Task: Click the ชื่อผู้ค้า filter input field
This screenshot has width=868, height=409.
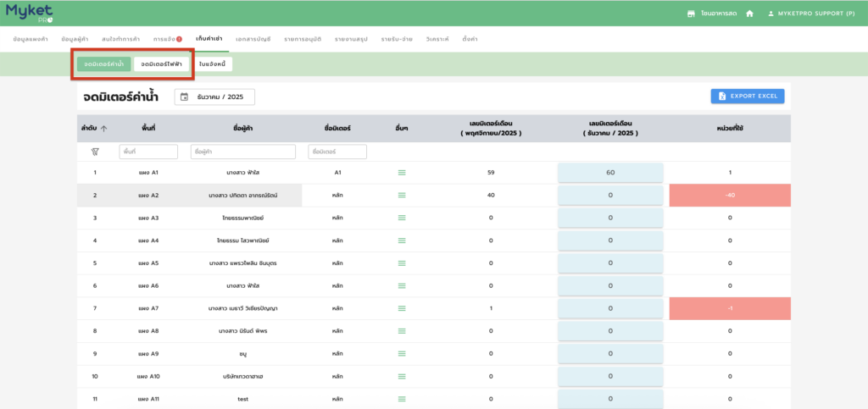Action: coord(242,152)
